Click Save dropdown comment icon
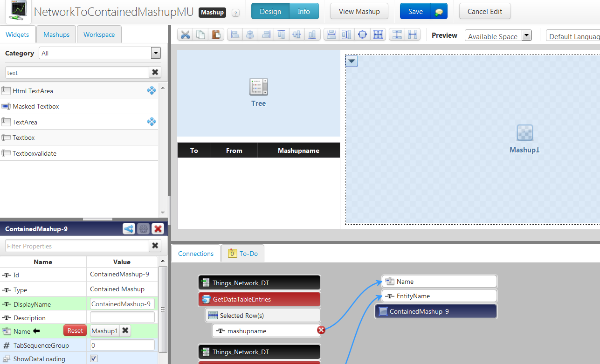This screenshot has width=600, height=364. click(439, 12)
